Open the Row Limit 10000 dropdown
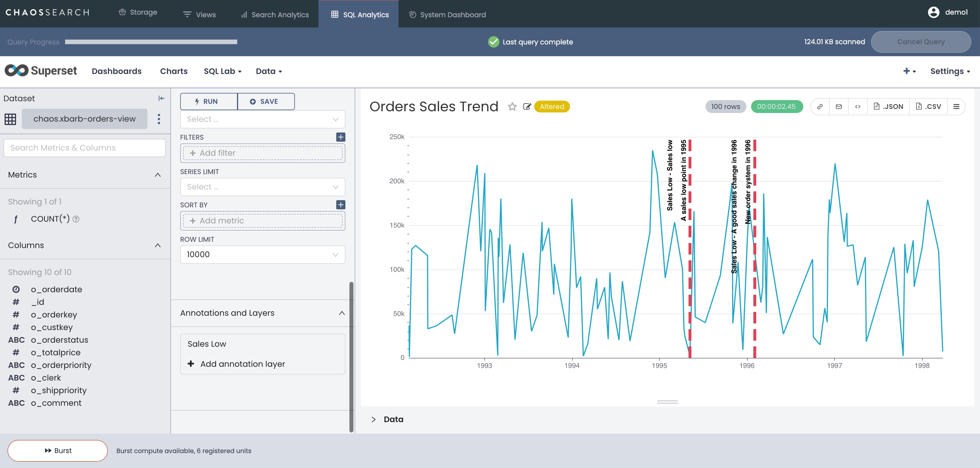The height and width of the screenshot is (468, 980). (262, 255)
